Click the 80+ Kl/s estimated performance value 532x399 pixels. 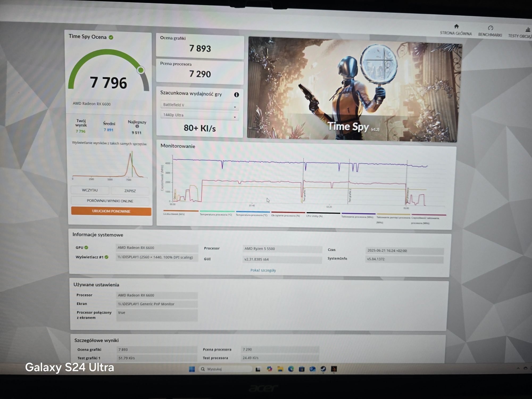200,128
